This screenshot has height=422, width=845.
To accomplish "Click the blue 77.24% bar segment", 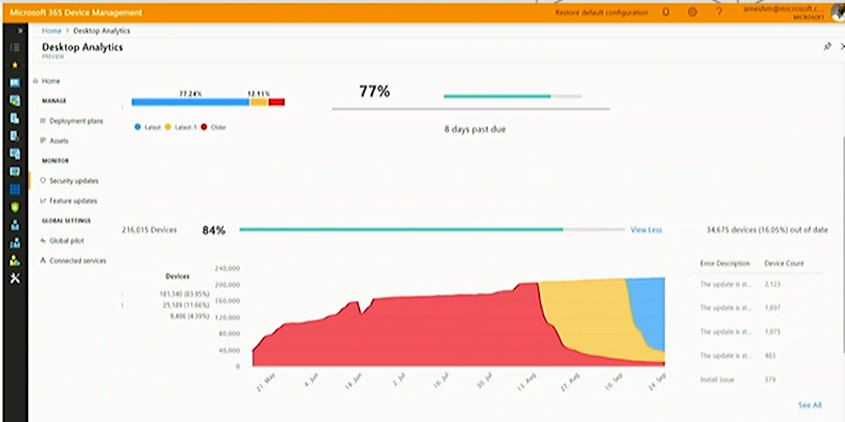I will tap(190, 102).
